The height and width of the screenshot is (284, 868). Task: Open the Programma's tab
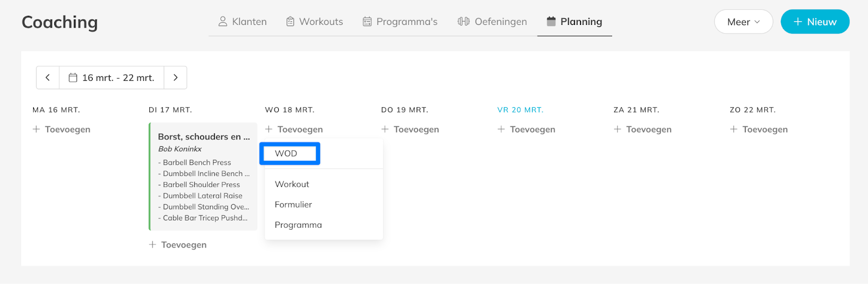click(400, 22)
